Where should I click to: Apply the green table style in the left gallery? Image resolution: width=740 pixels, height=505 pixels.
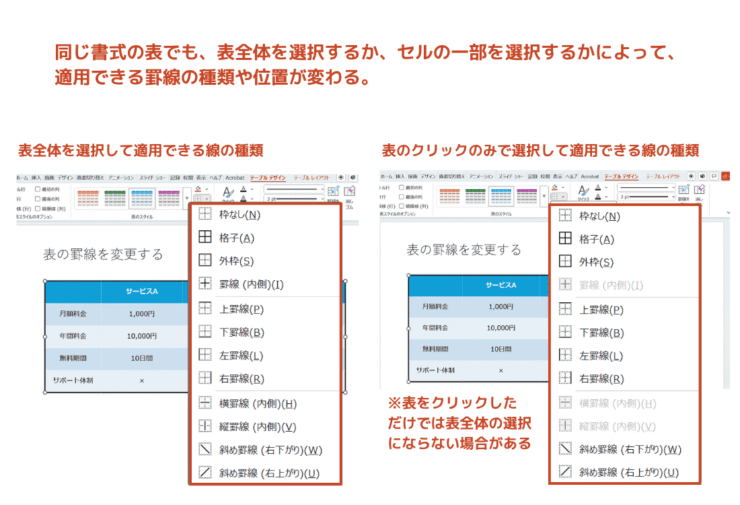pos(115,198)
